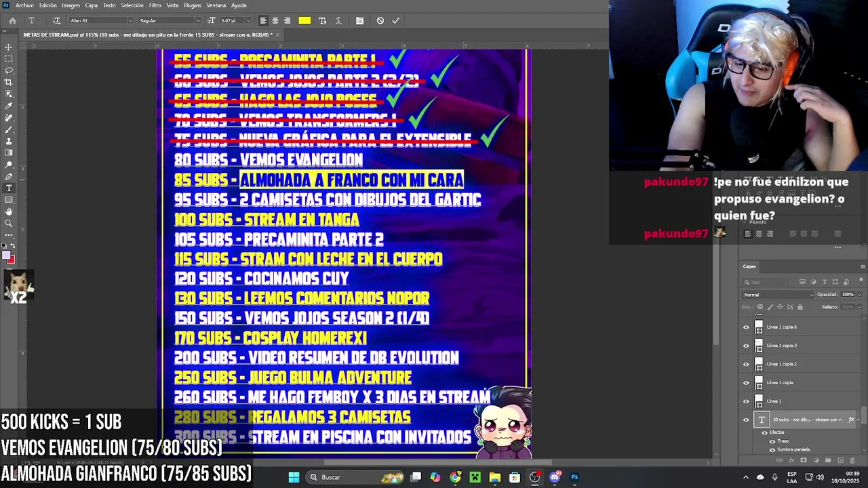Select the Hand tool

pos(9,211)
